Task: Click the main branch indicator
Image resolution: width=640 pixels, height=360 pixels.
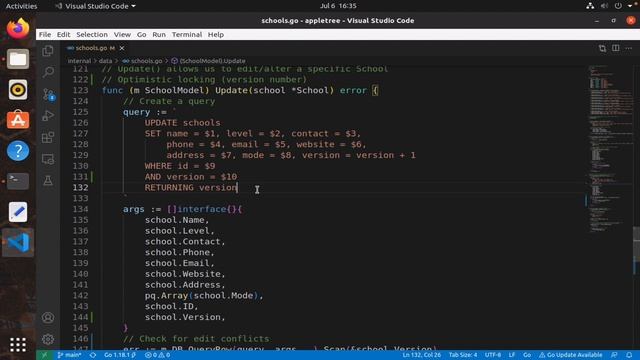Action: pyautogui.click(x=69, y=355)
